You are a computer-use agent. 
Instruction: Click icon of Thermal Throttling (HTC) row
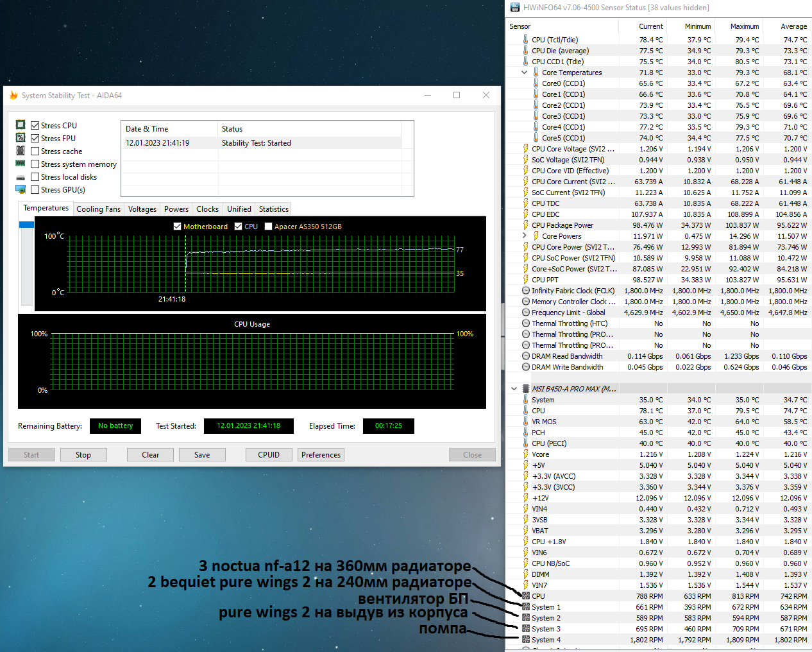[526, 323]
